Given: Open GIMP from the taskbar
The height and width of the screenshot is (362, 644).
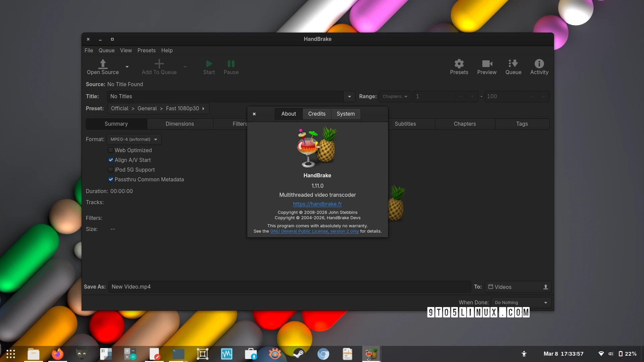Looking at the screenshot, I should click(82, 354).
